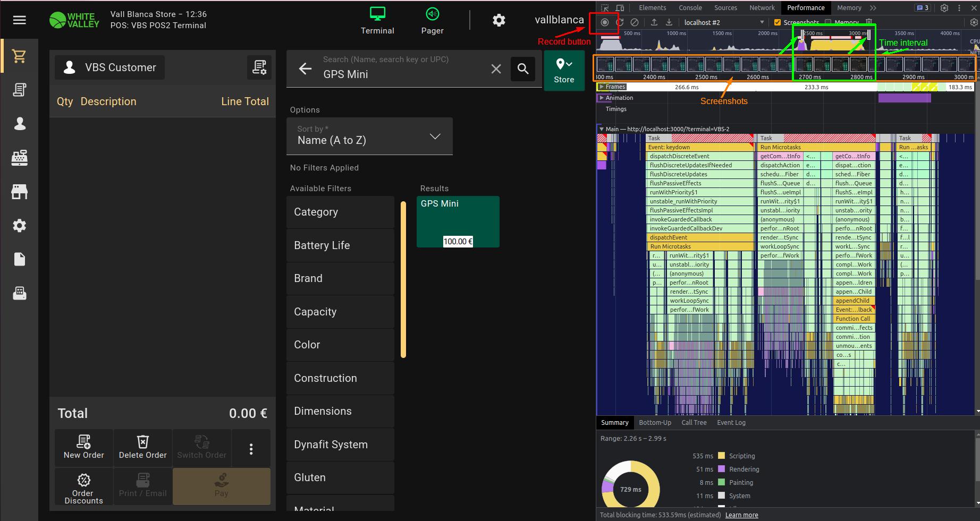Viewport: 980px width, 521px height.
Task: Clear the GPS Mini search text
Action: click(496, 69)
